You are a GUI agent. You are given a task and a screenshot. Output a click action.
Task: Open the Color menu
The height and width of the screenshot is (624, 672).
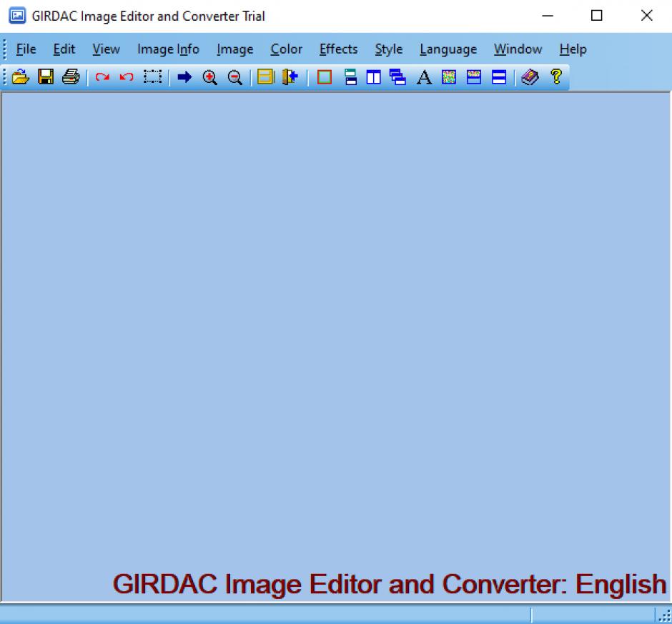(x=286, y=49)
